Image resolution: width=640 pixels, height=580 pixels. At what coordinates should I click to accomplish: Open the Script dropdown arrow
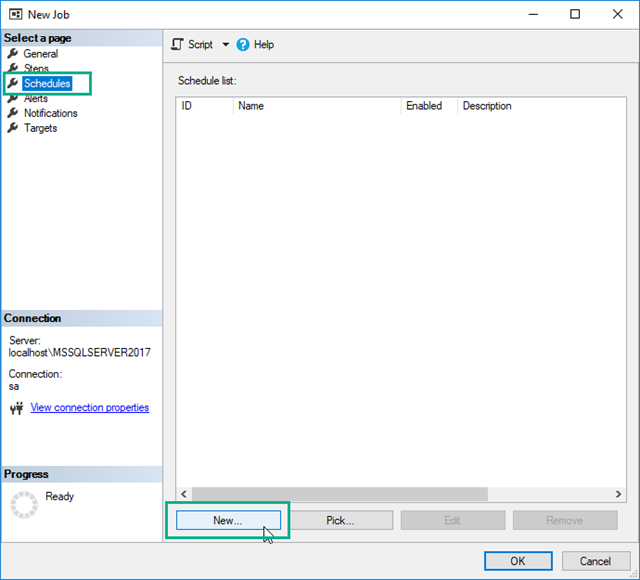225,45
